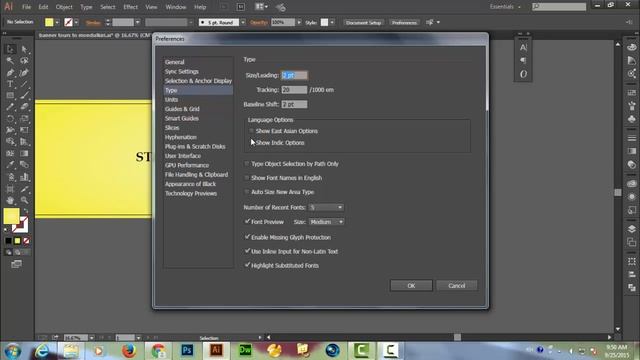Viewport: 640px width, 360px height.
Task: Select the Lasso tool
Action: click(24, 61)
